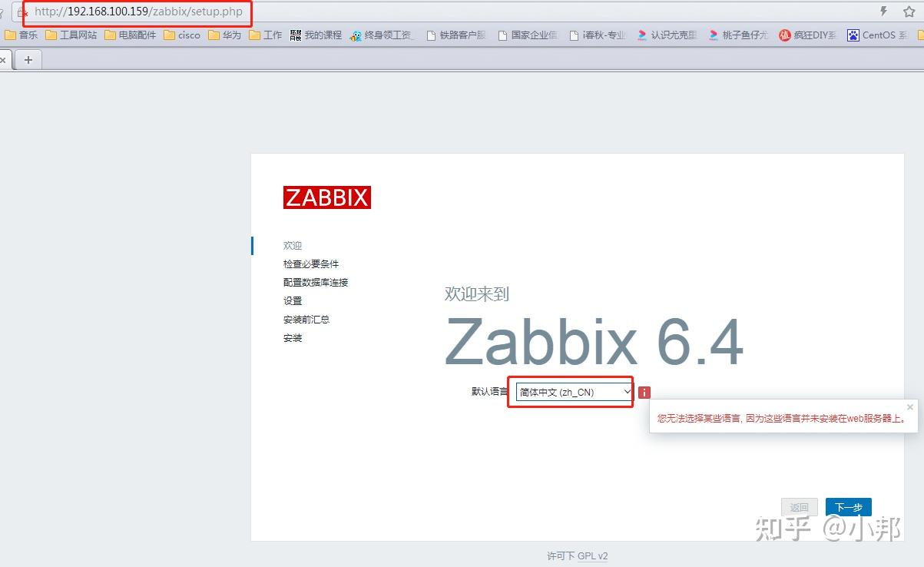Screen dimensions: 924x567
Task: Close the language warning tooltip
Action: tap(910, 407)
